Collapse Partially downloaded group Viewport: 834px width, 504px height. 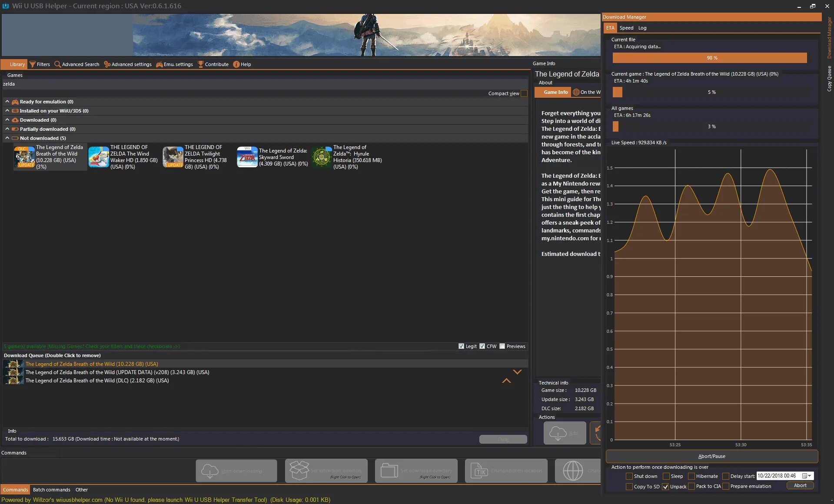click(7, 129)
